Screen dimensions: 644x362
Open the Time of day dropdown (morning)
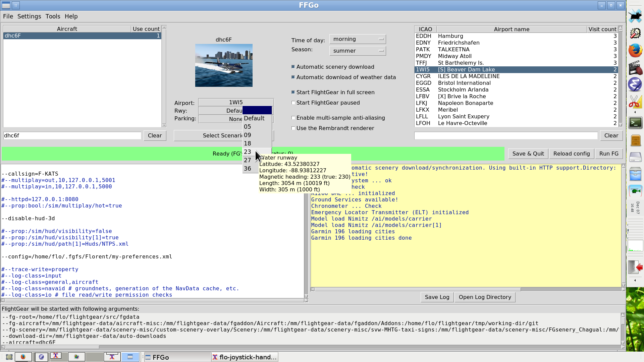tap(358, 39)
